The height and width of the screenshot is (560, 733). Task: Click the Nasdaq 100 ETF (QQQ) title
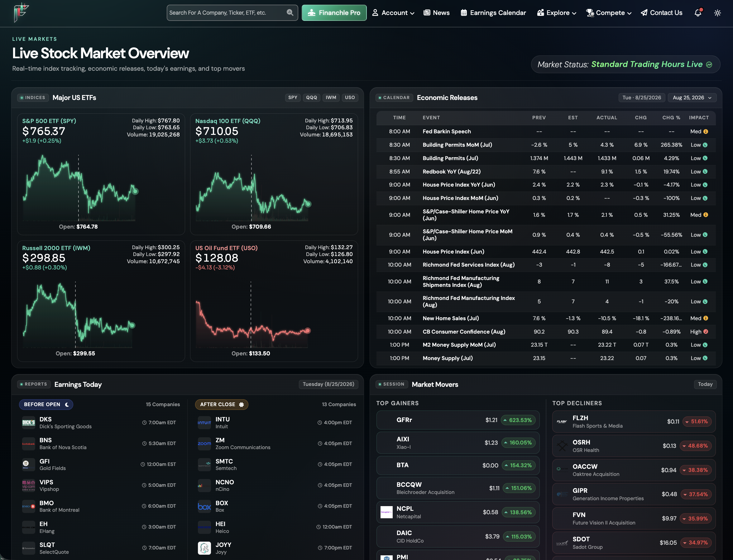tap(228, 121)
